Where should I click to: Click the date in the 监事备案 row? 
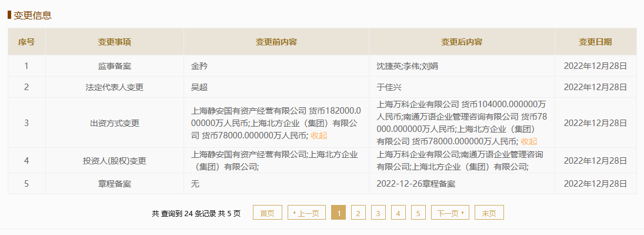click(596, 66)
